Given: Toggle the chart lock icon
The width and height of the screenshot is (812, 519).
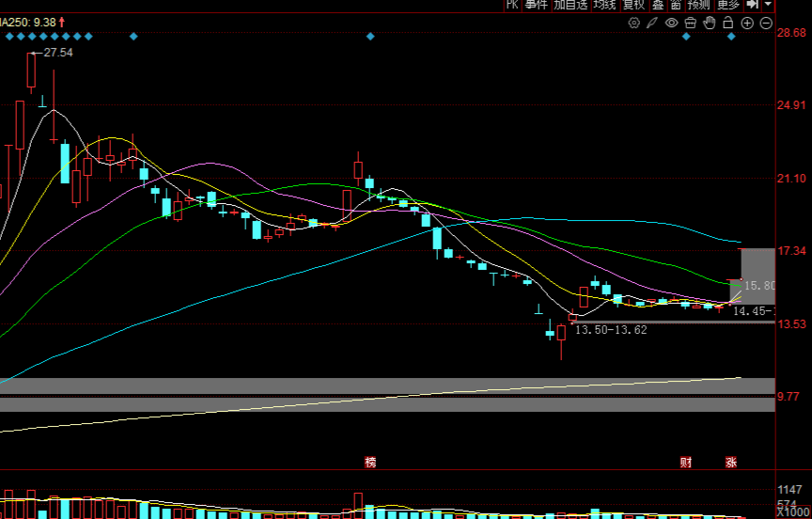Looking at the screenshot, I should 728,23.
